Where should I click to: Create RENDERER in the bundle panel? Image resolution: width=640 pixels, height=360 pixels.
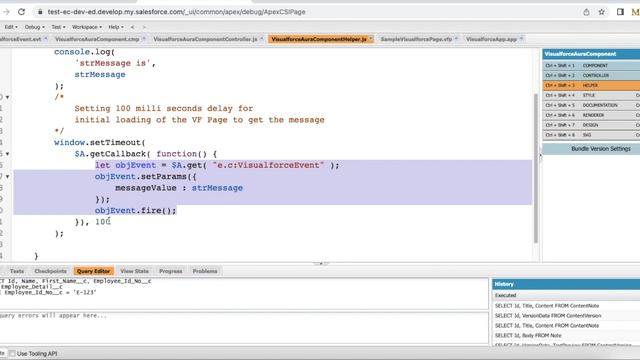click(x=591, y=115)
